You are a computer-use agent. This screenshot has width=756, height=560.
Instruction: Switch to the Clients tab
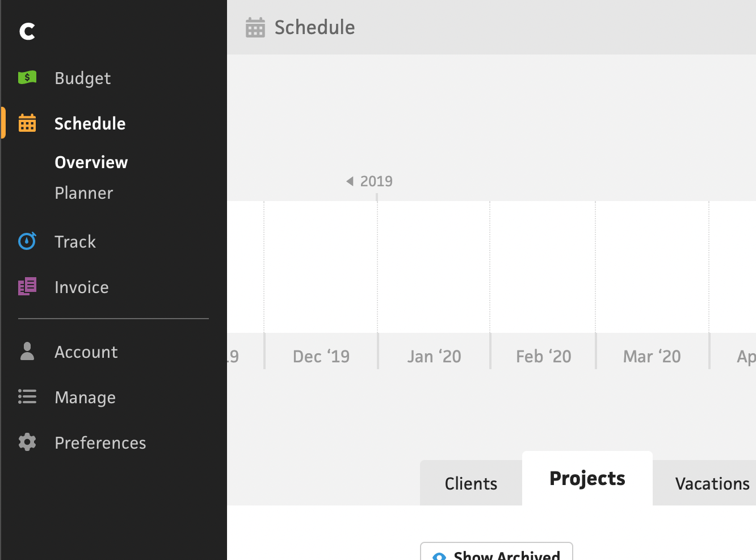pyautogui.click(x=471, y=483)
